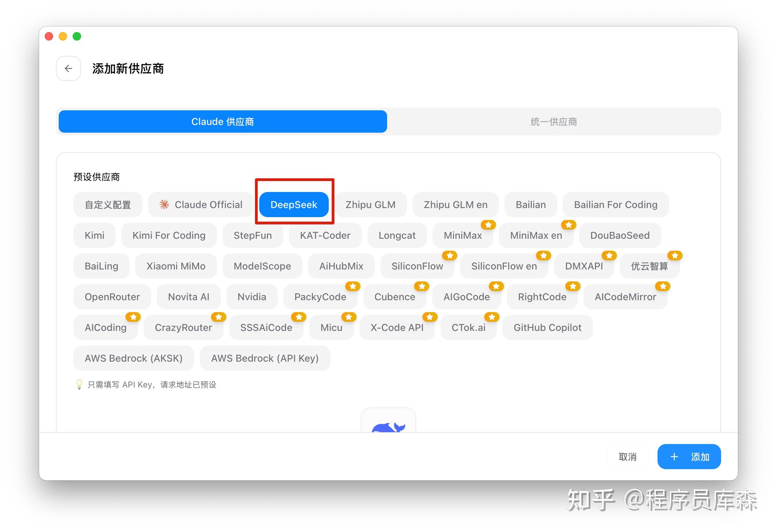Select the Bailian provider

point(531,205)
